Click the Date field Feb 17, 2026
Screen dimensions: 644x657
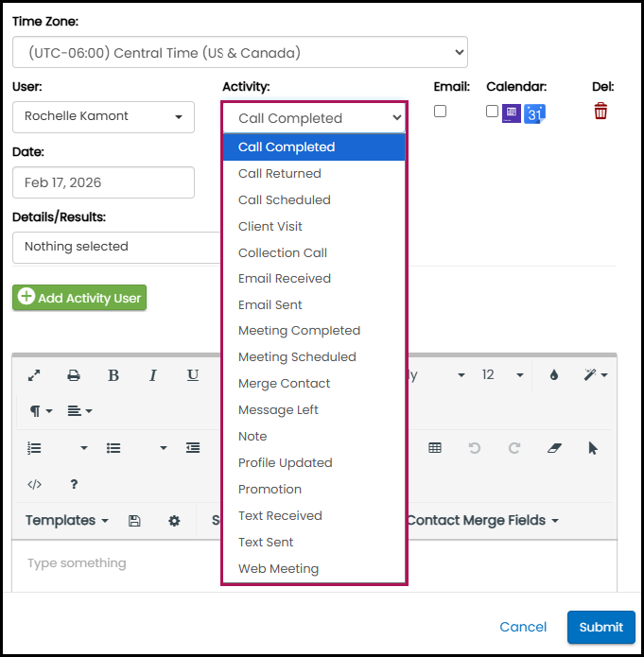tap(104, 182)
